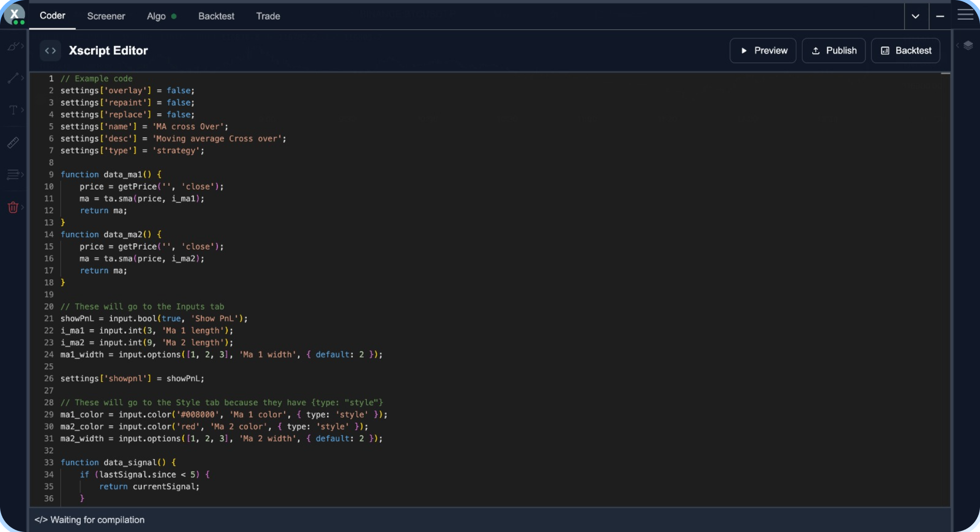Click the Xscript Editor title

pyautogui.click(x=108, y=51)
